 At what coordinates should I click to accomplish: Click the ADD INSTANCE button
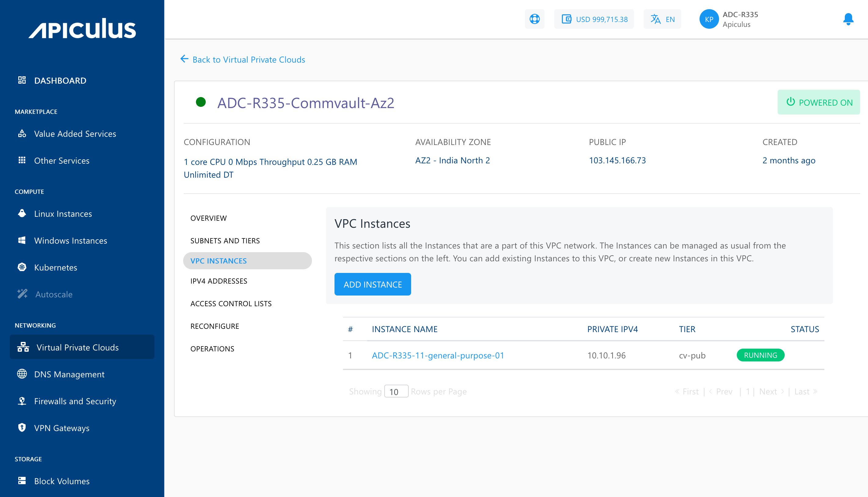[373, 284]
